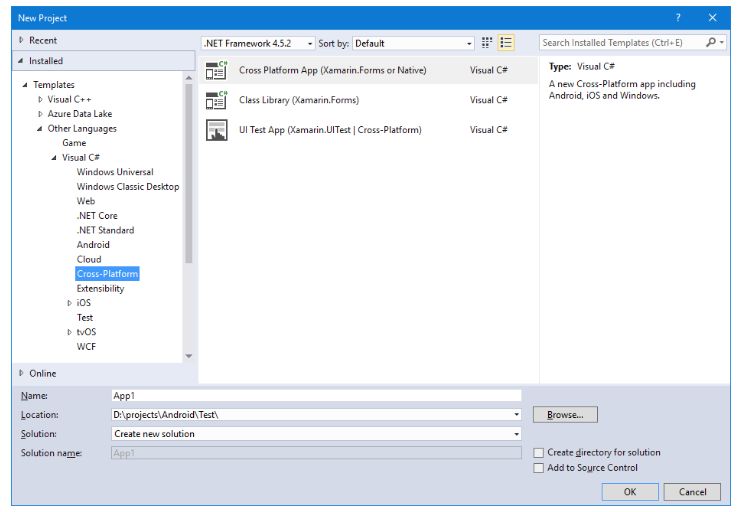
Task: Click the tree scroll down arrow
Action: click(189, 356)
